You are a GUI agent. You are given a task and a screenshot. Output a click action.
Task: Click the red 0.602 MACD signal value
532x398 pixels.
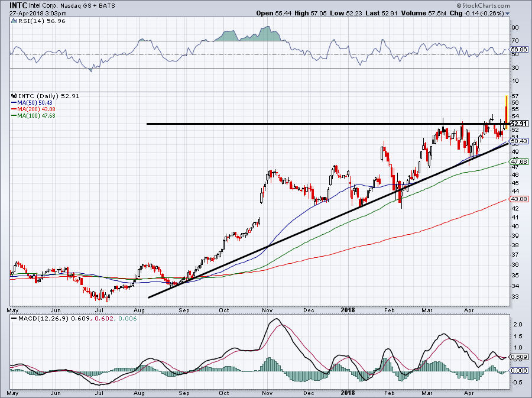(103, 319)
